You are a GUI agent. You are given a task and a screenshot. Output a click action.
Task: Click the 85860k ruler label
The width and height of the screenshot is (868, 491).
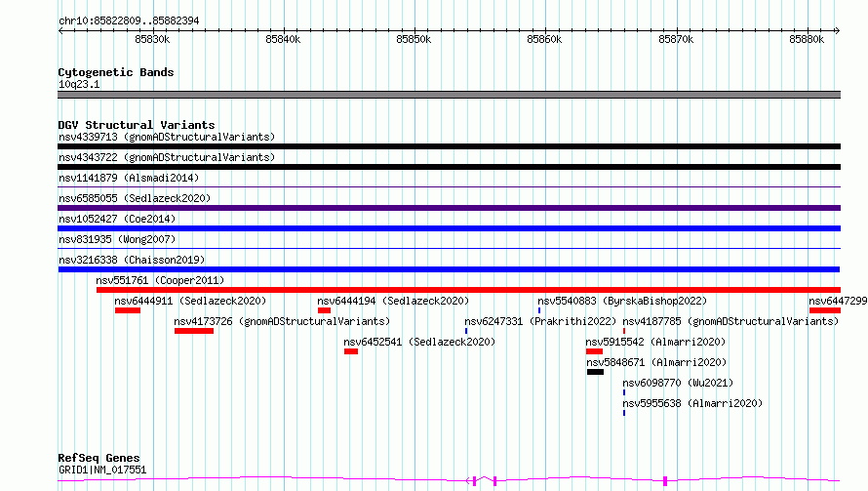544,39
